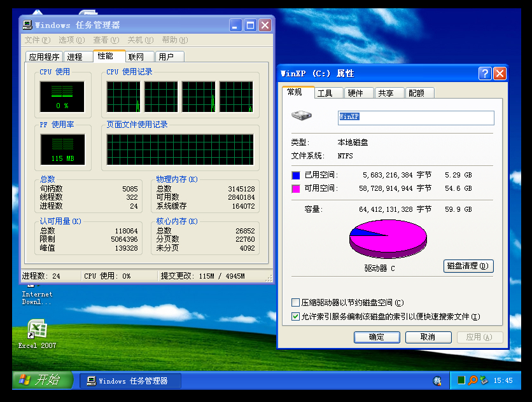Viewport: 532px width, 402px height.
Task: Click the input method icon on taskbar
Action: [x=437, y=381]
